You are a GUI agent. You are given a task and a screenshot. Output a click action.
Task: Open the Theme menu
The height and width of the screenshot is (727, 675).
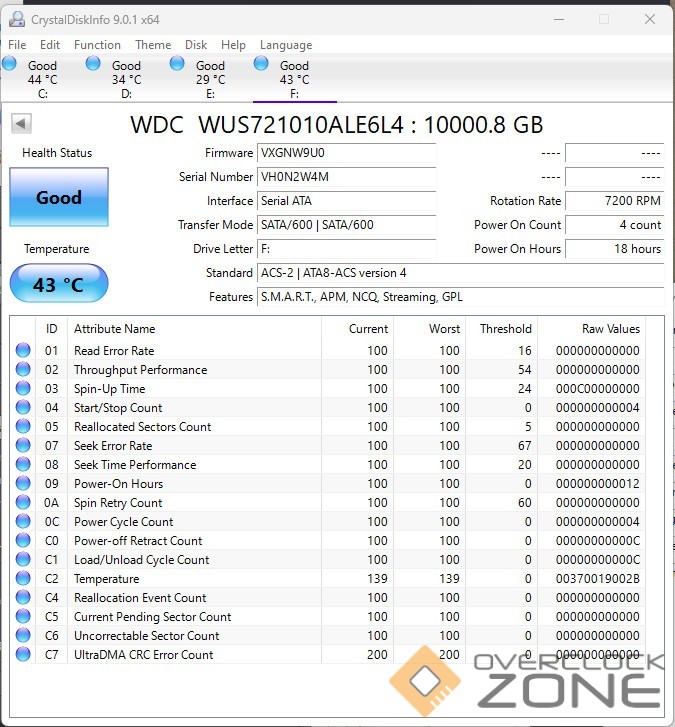click(x=153, y=45)
